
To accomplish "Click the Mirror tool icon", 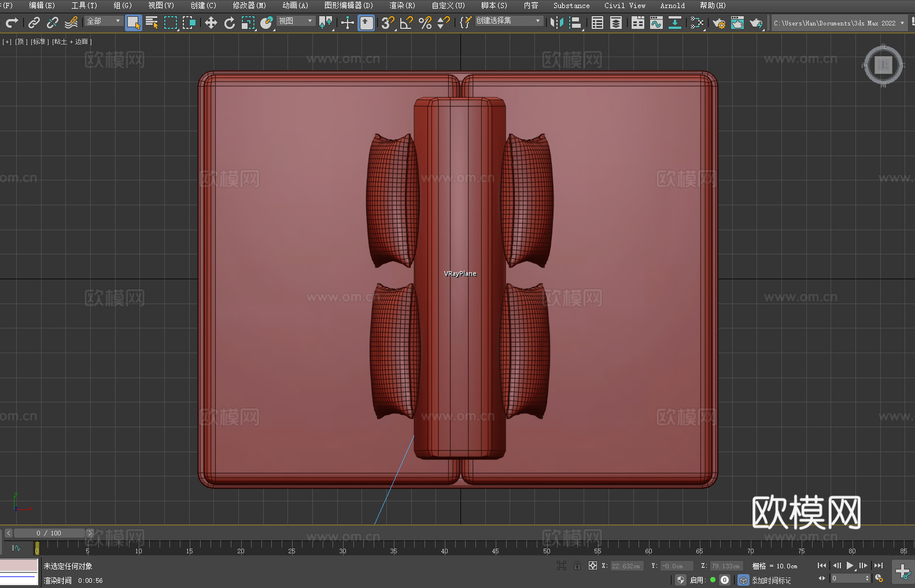I will point(556,23).
